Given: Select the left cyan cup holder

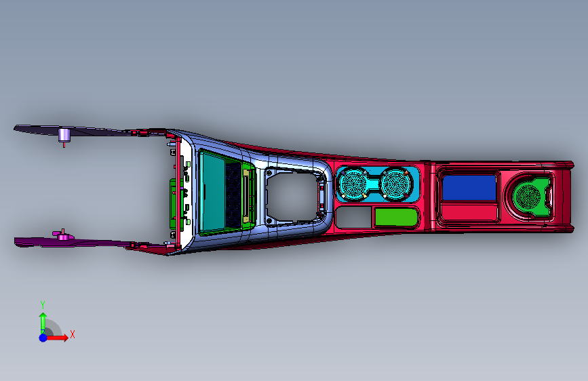Looking at the screenshot, I should pyautogui.click(x=353, y=184).
